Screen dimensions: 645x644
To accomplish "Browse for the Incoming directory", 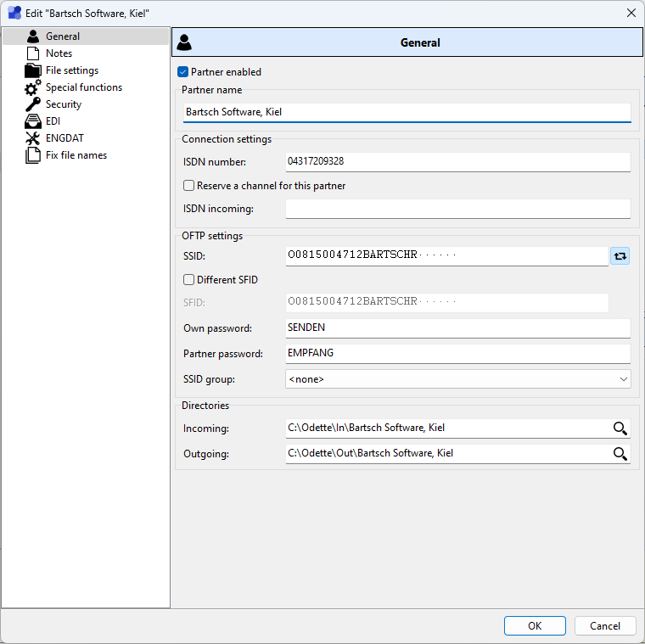I will point(620,428).
